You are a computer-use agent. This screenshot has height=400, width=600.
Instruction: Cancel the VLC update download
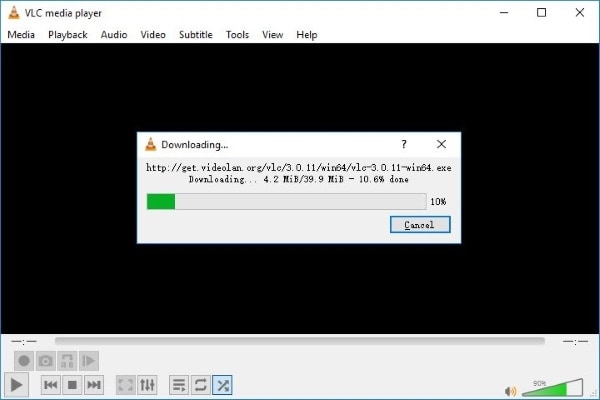point(420,225)
